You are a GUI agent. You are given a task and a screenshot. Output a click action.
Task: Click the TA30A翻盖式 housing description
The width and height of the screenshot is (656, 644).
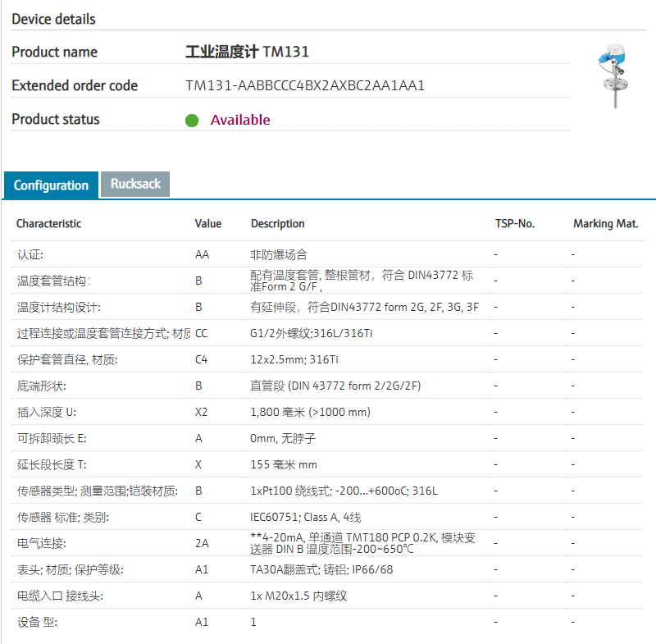tap(321, 569)
